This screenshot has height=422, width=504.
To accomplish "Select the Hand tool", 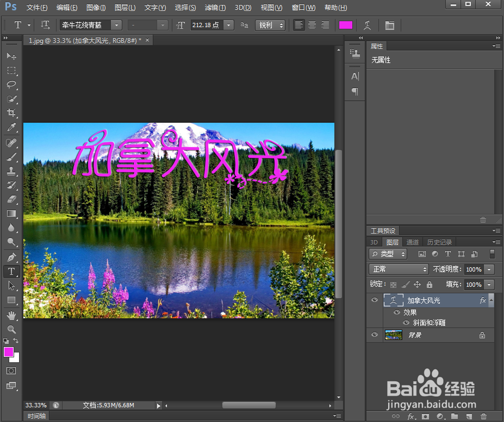I will tap(11, 316).
